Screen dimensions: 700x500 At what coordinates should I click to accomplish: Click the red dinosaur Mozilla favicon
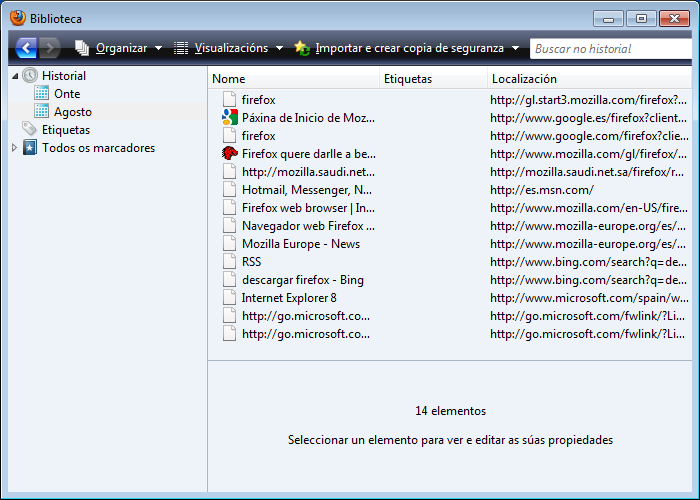click(x=229, y=154)
